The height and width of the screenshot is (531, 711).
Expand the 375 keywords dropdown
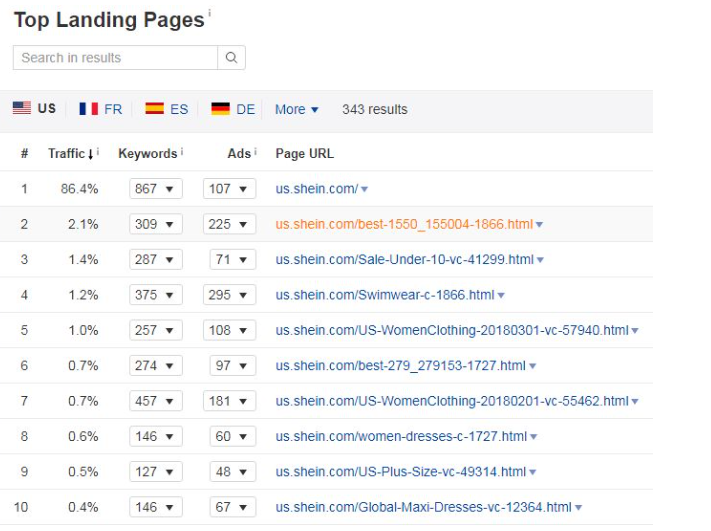tap(156, 295)
